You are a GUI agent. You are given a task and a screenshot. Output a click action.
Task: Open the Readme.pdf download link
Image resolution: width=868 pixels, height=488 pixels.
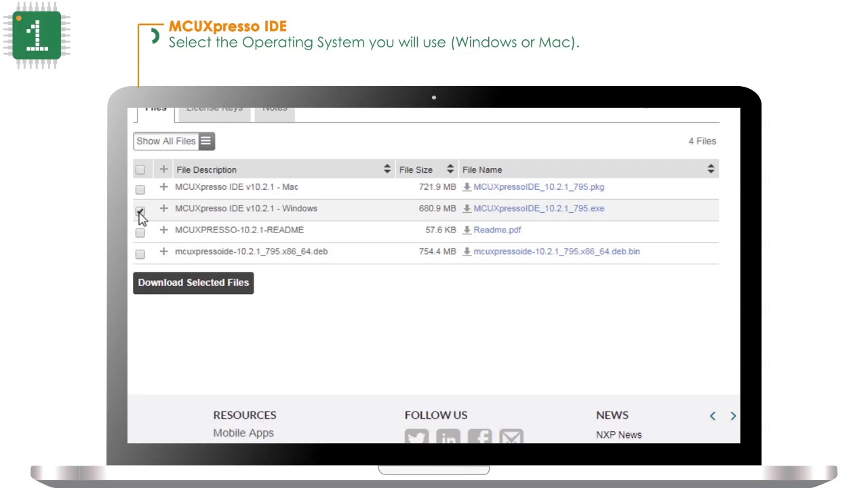[x=497, y=230]
